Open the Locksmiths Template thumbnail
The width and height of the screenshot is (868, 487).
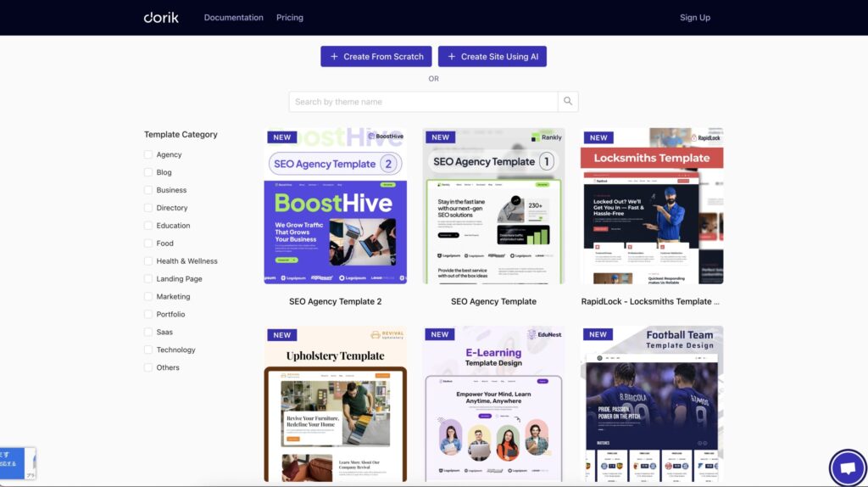[651, 206]
